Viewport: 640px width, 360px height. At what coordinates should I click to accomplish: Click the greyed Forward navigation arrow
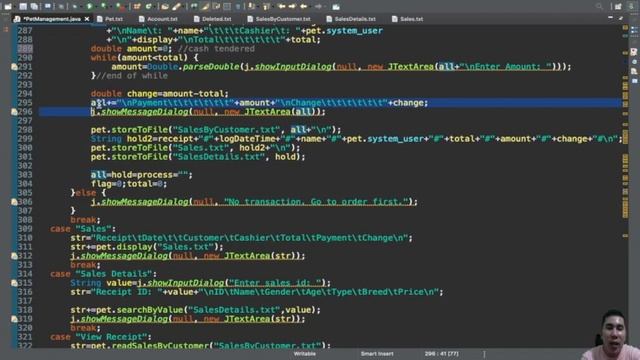point(318,7)
